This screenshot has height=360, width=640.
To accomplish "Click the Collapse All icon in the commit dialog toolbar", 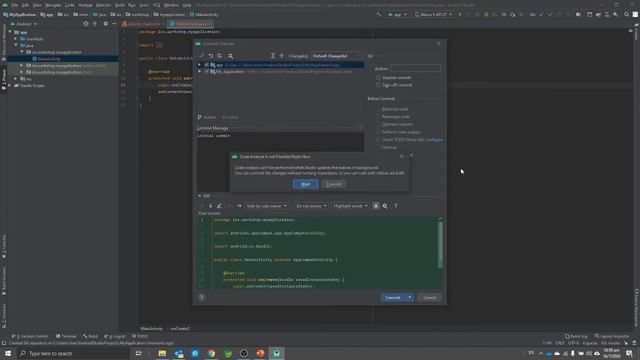I will point(282,56).
